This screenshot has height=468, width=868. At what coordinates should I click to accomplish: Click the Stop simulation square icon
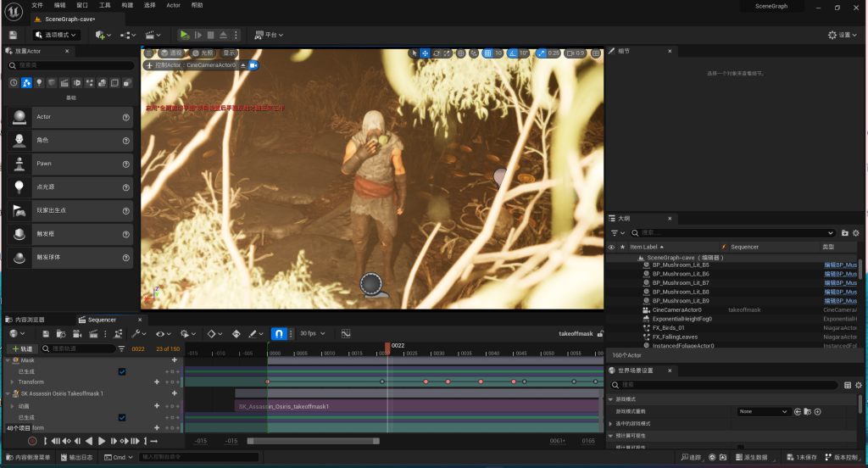tap(210, 35)
